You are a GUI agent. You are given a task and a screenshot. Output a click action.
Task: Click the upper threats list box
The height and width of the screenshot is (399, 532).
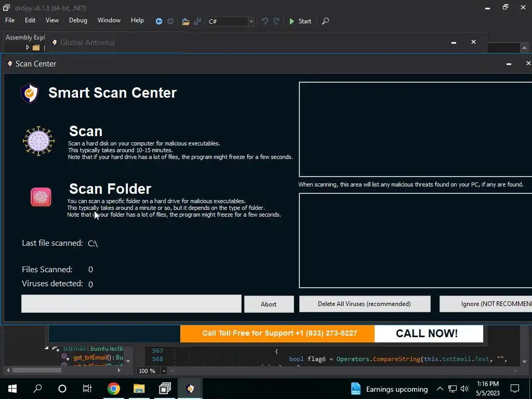pos(415,129)
